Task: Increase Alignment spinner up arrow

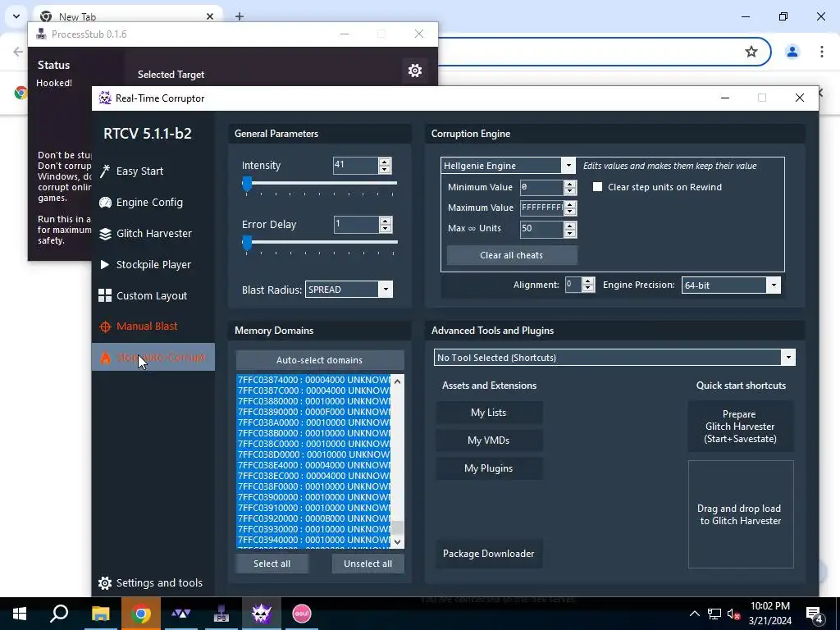Action: (588, 281)
